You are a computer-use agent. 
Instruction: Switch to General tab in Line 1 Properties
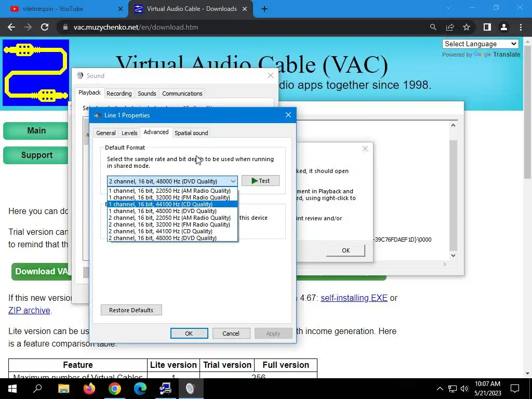coord(106,133)
